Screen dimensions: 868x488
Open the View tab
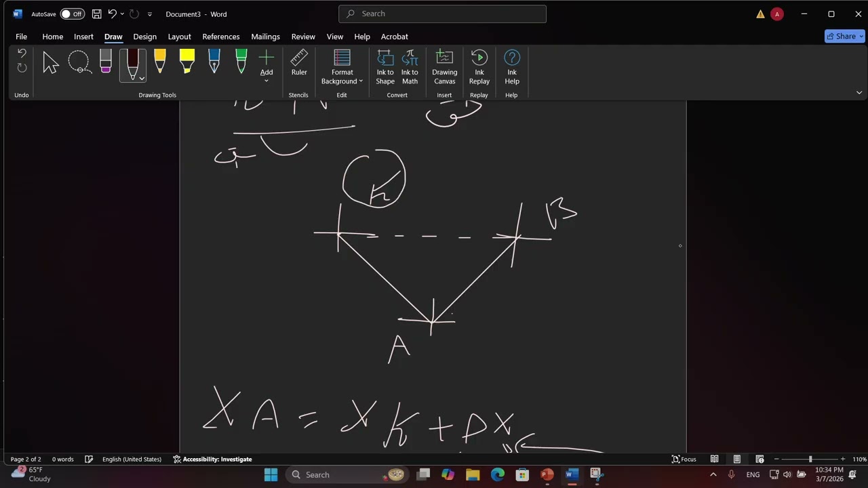pyautogui.click(x=335, y=37)
